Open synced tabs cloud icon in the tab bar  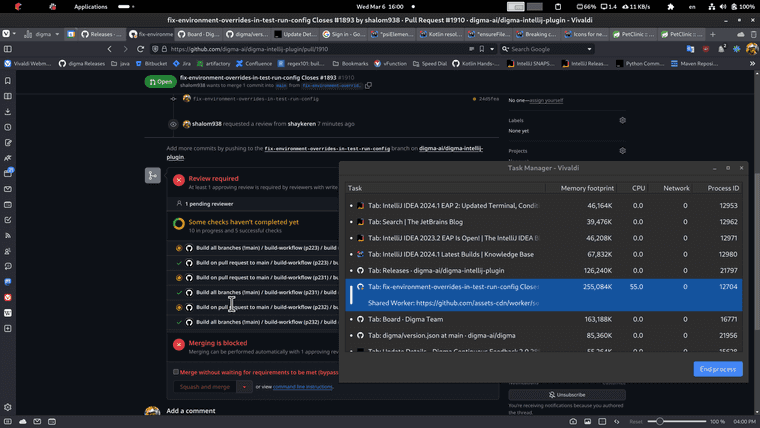741,34
